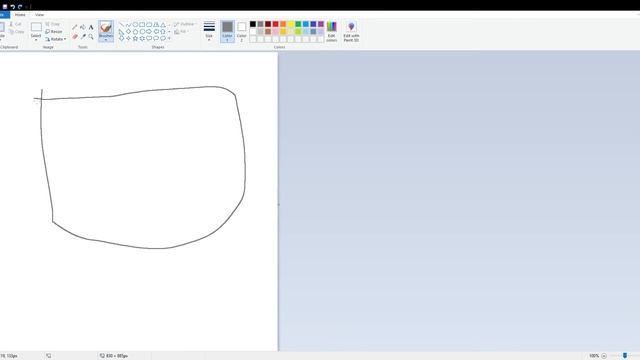Switch to the Home ribbon tab

point(20,15)
